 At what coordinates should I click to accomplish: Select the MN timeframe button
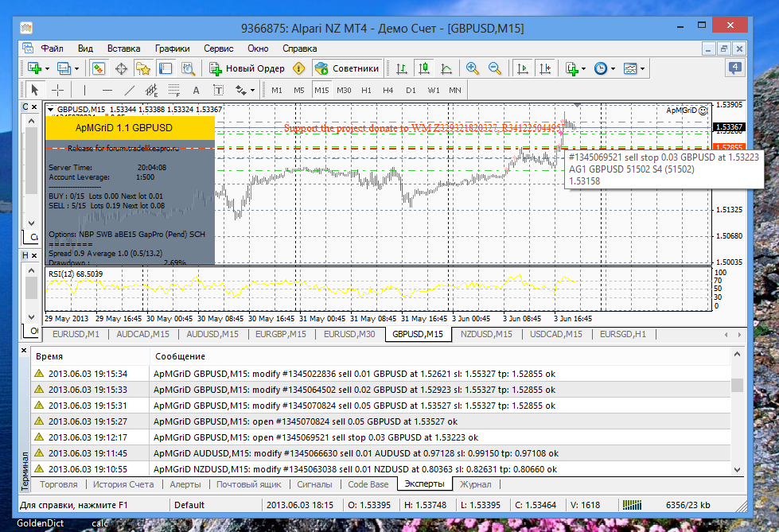pyautogui.click(x=454, y=90)
